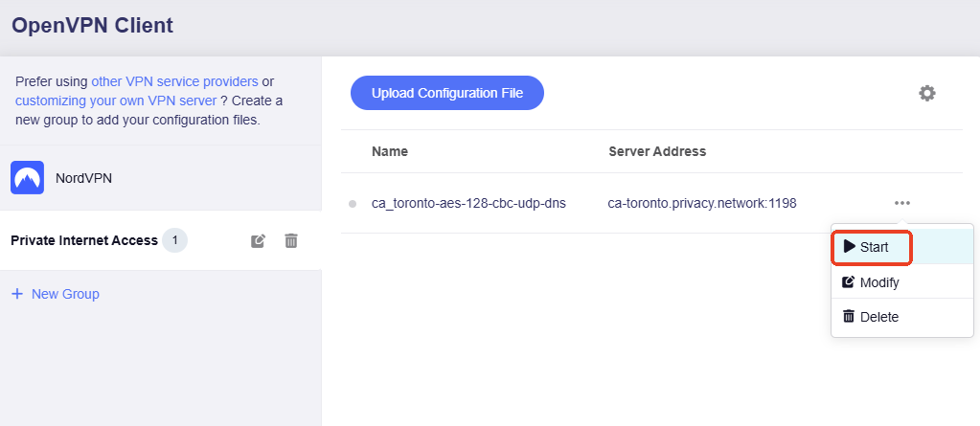This screenshot has width=980, height=426.
Task: Toggle the three-dot menu for ca_toronto
Action: pyautogui.click(x=901, y=203)
